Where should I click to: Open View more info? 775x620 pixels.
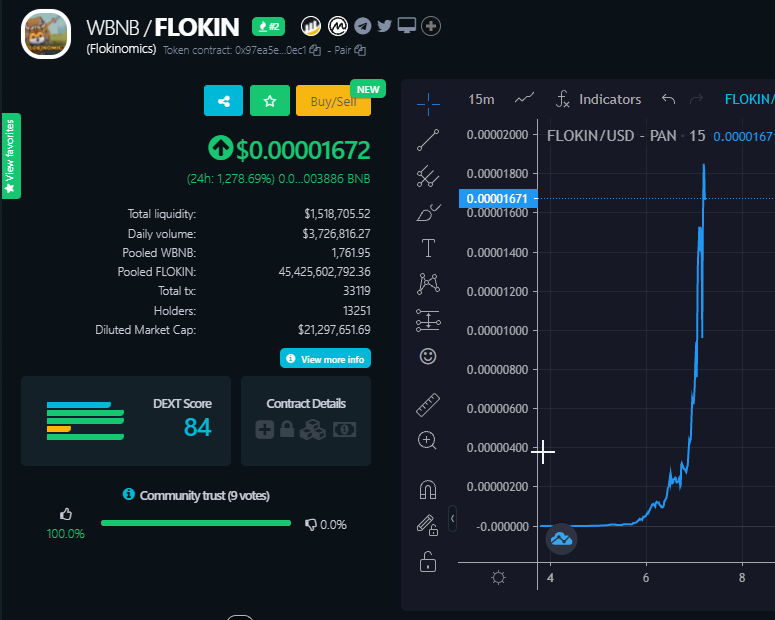pos(325,359)
